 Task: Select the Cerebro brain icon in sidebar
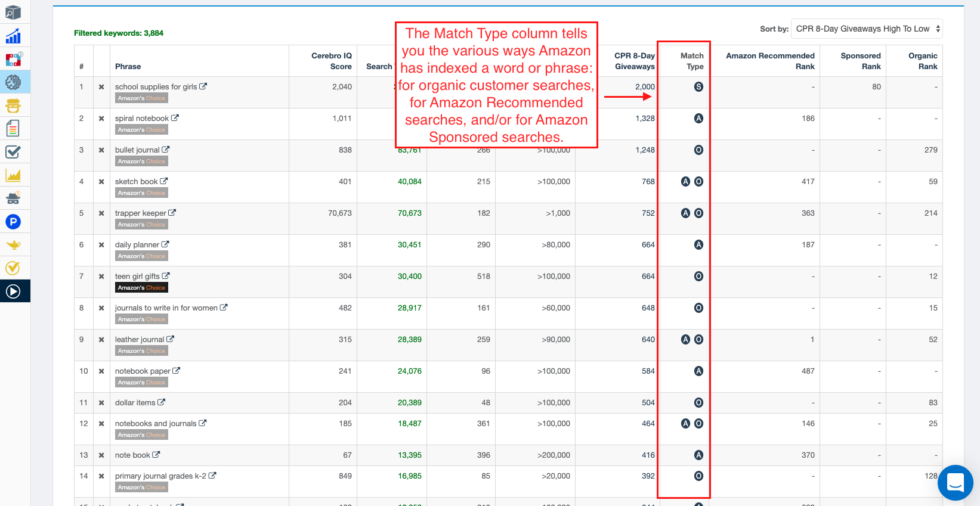pyautogui.click(x=13, y=82)
